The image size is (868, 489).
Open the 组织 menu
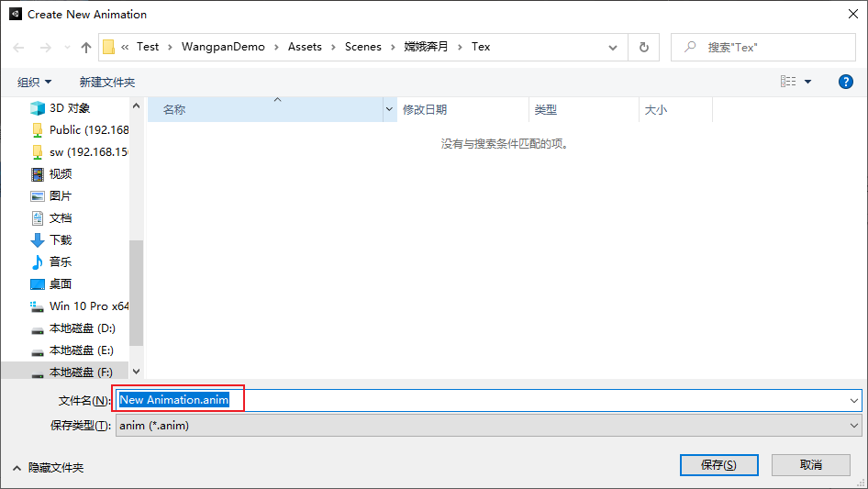34,82
